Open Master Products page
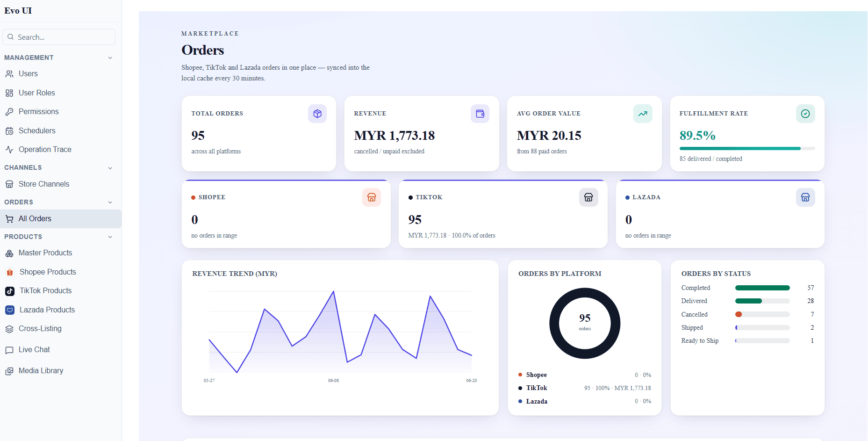The height and width of the screenshot is (441, 868). (x=61, y=253)
